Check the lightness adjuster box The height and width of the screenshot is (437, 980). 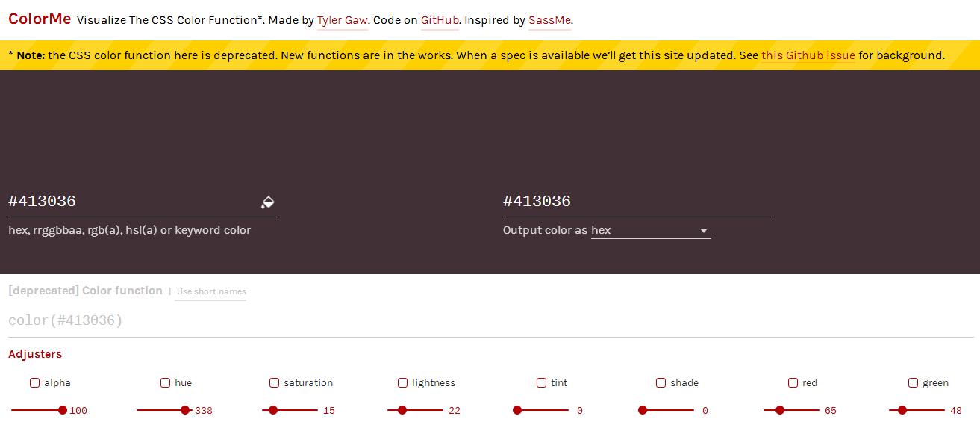tap(402, 382)
